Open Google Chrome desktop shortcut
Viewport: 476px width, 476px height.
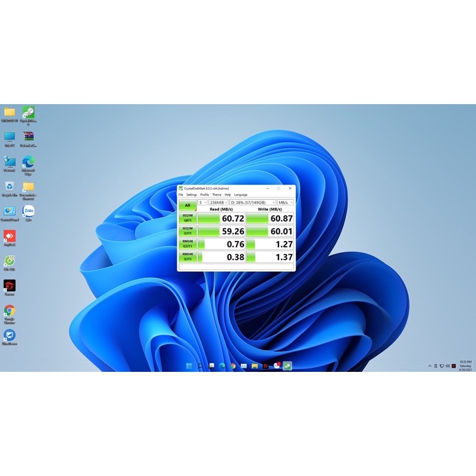click(x=10, y=311)
